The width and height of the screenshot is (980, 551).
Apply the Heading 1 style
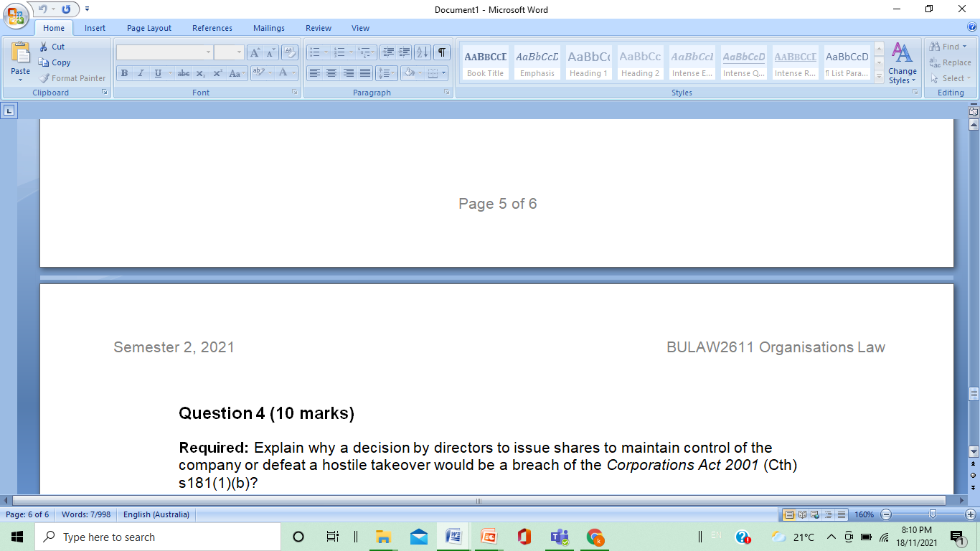tap(588, 62)
